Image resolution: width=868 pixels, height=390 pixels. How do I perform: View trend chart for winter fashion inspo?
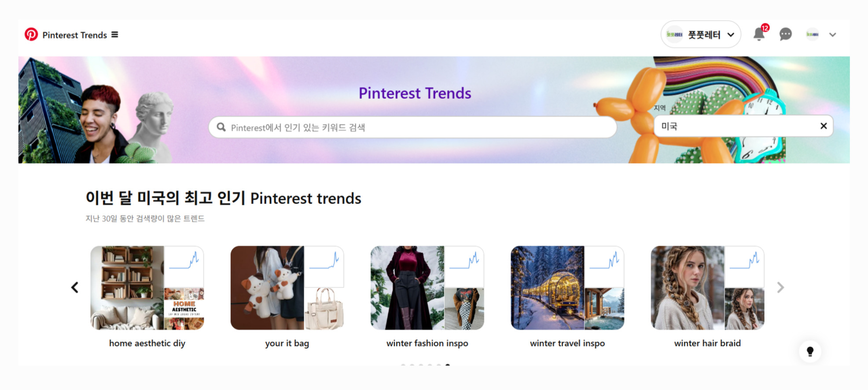464,266
